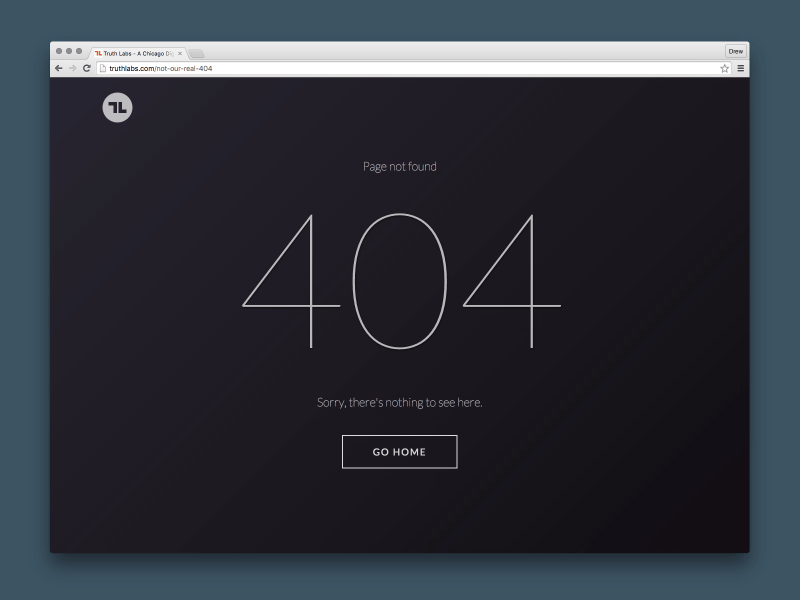Click the 'Page not found' heading
800x600 pixels.
coord(399,166)
